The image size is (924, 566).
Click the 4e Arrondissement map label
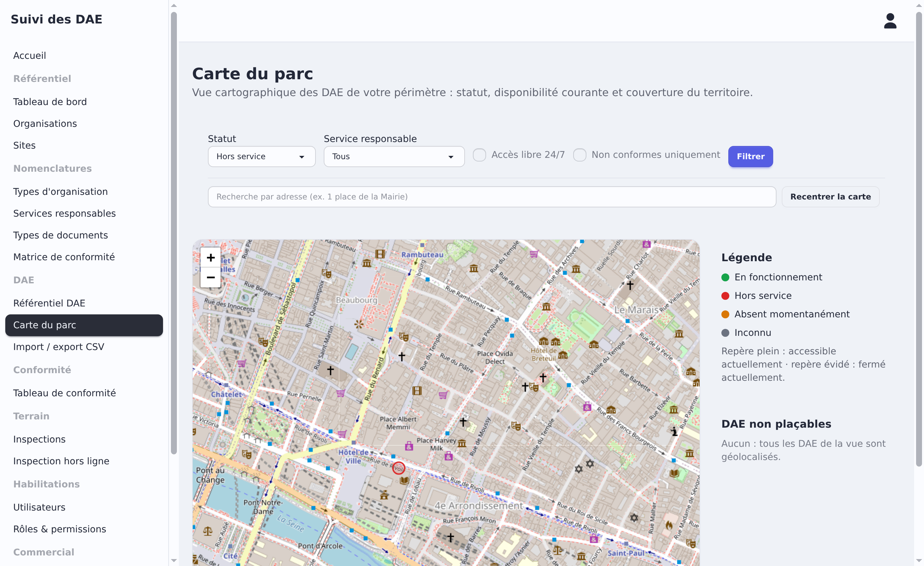[478, 506]
